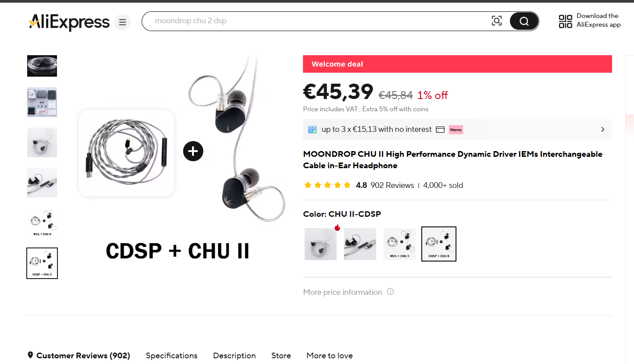Open the hamburger categories menu
The image size is (634, 364).
[x=122, y=22]
